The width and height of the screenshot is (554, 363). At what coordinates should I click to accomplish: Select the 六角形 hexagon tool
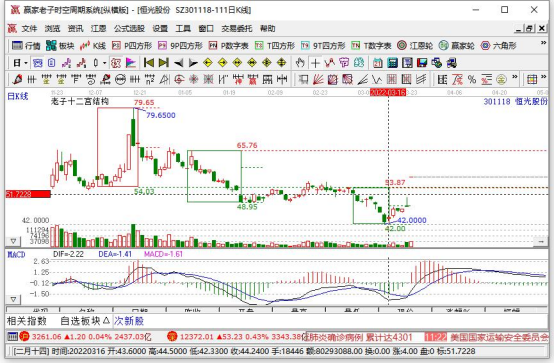[499, 46]
